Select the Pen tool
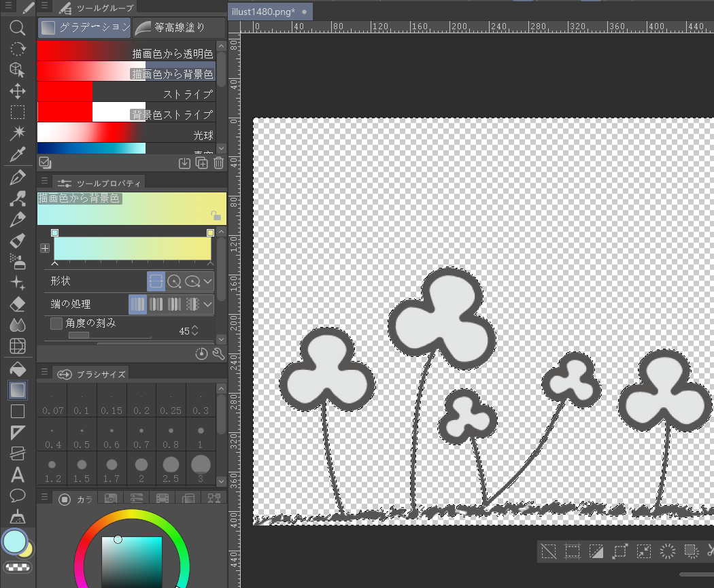The width and height of the screenshot is (714, 588). pyautogui.click(x=17, y=177)
